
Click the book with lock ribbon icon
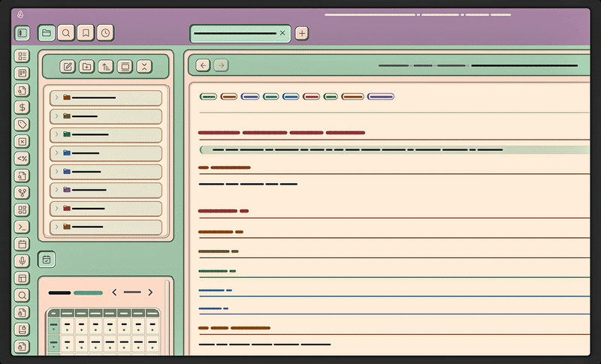click(23, 329)
